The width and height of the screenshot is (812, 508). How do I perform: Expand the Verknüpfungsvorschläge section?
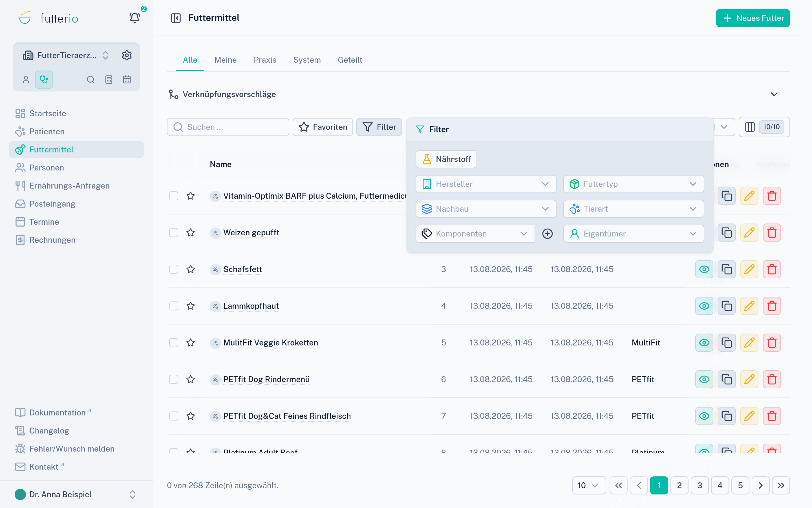click(x=774, y=95)
